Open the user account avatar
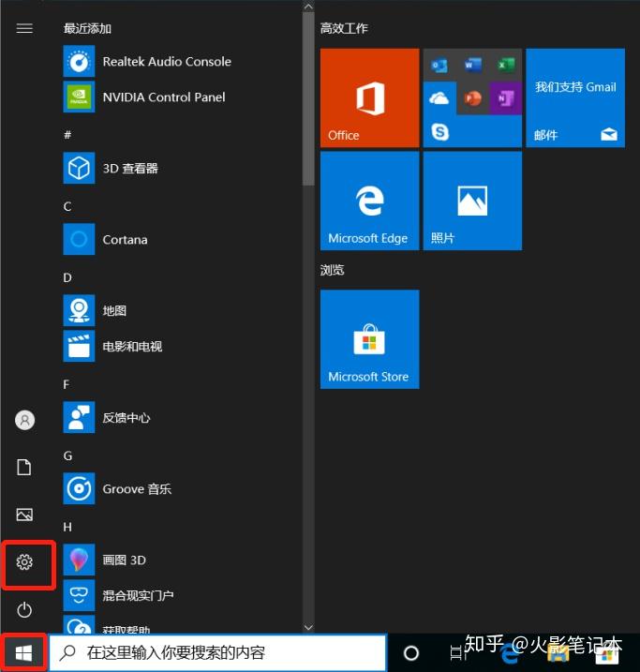 [x=25, y=420]
